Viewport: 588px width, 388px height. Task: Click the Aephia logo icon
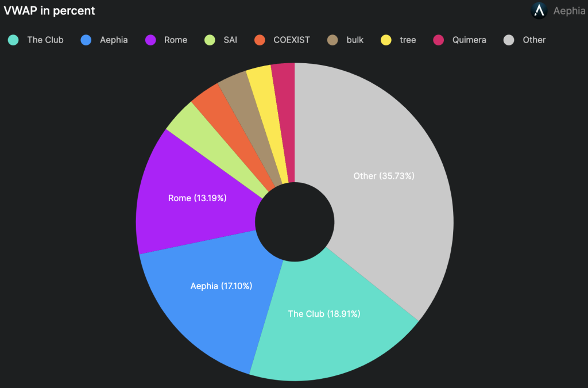click(539, 11)
